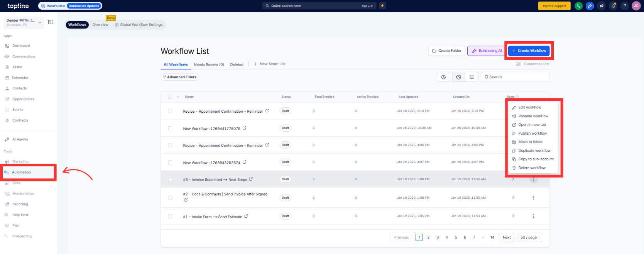Open the 50 / page size dropdown

[530, 237]
